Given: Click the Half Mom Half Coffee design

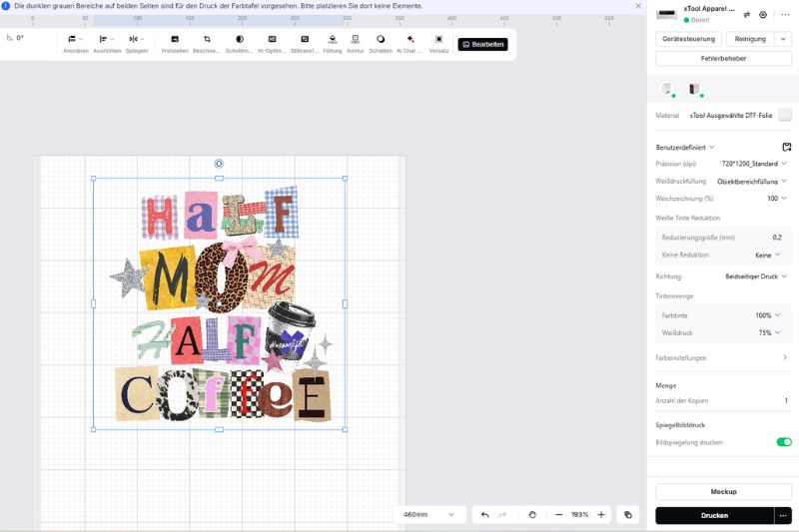Looking at the screenshot, I should (220, 303).
